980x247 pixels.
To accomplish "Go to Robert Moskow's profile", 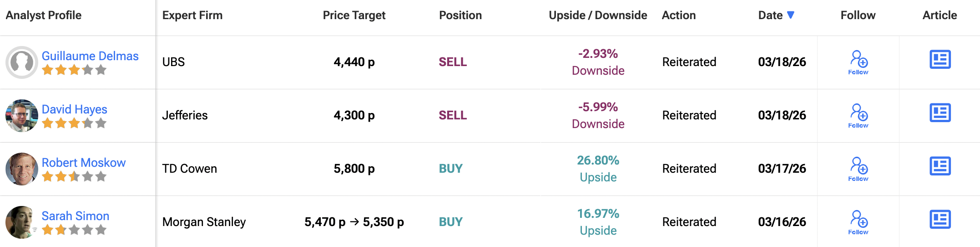I will coord(84,163).
